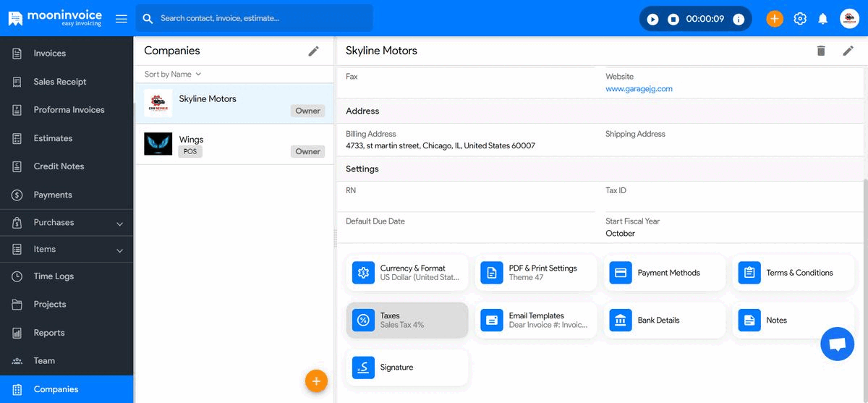Click the search magnifier icon

148,19
